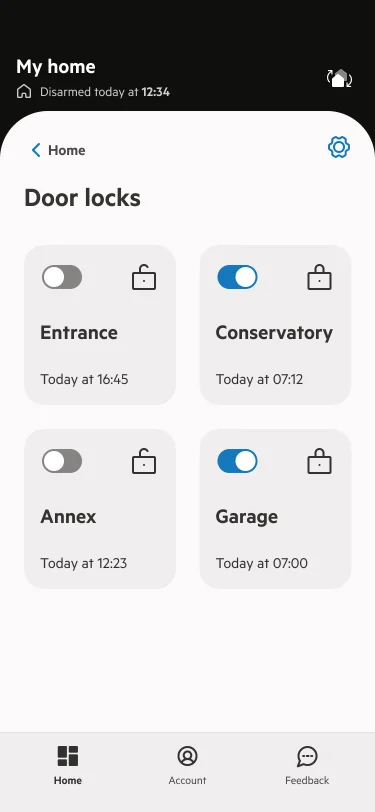The width and height of the screenshot is (375, 812).
Task: Click the Entrance unlocked padlock icon
Action: [x=144, y=277]
